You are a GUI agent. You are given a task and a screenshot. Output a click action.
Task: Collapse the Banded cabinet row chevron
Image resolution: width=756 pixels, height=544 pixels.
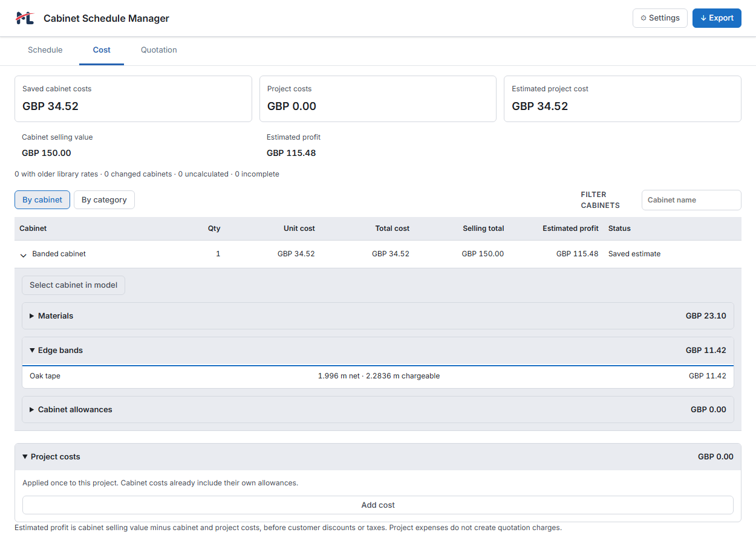[x=24, y=255]
